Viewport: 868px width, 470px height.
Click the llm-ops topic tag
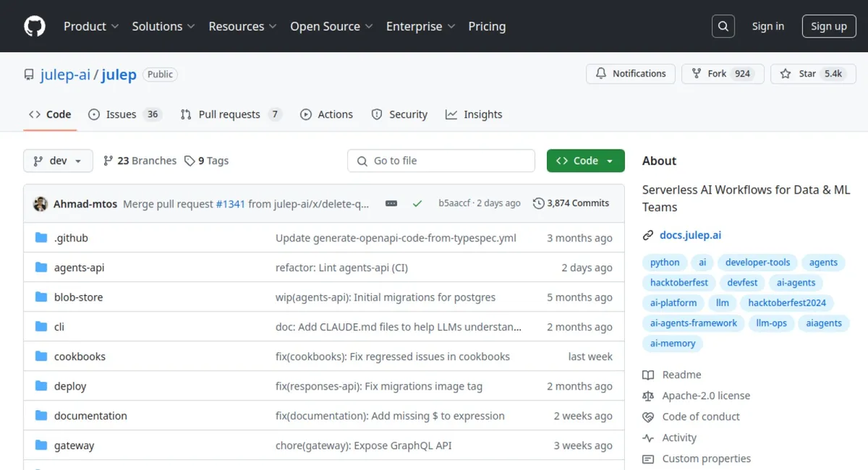point(772,323)
